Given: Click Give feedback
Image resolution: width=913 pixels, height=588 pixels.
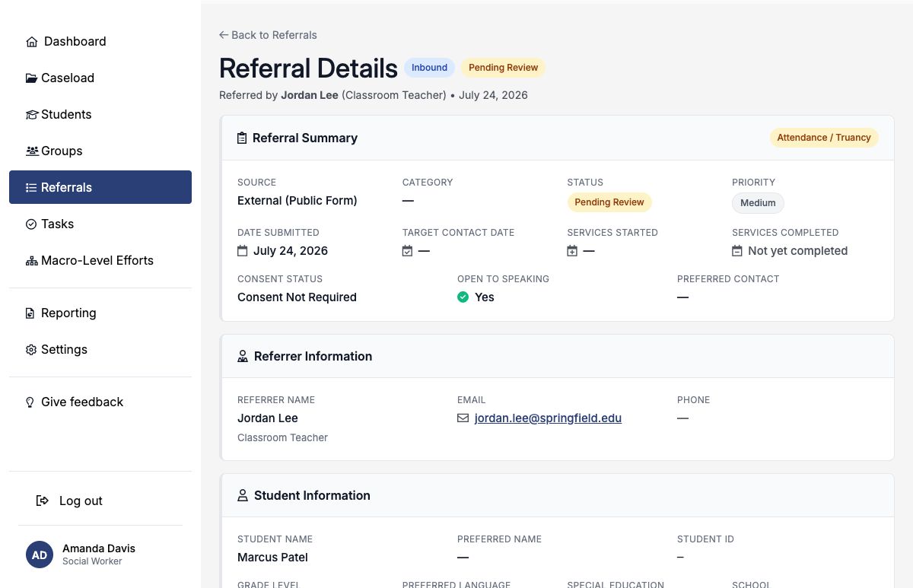Looking at the screenshot, I should click(100, 402).
